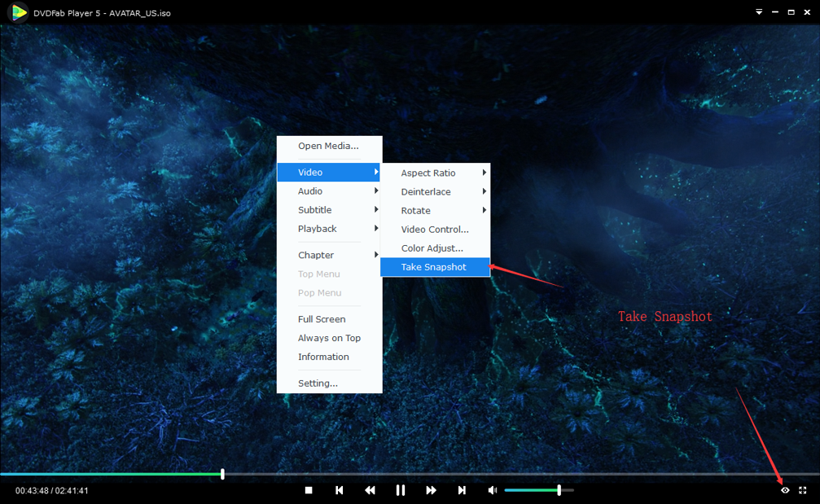Expand the Chapter submenu
Viewport: 820px width, 504px height.
[x=330, y=255]
